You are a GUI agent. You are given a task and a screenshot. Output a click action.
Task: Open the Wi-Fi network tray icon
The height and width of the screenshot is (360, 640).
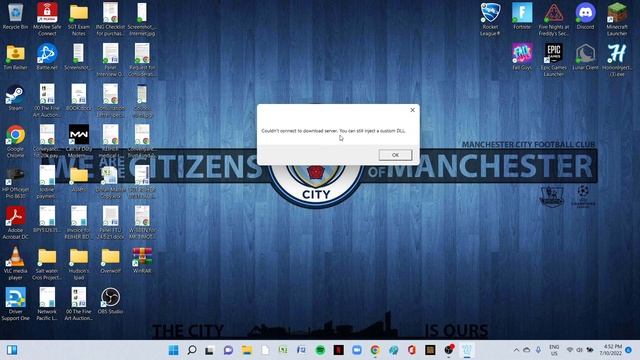(x=570, y=350)
